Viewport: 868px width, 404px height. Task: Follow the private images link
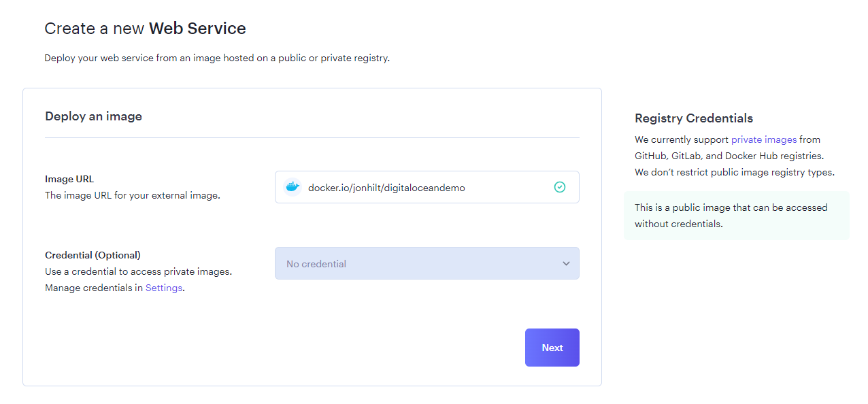click(x=764, y=139)
